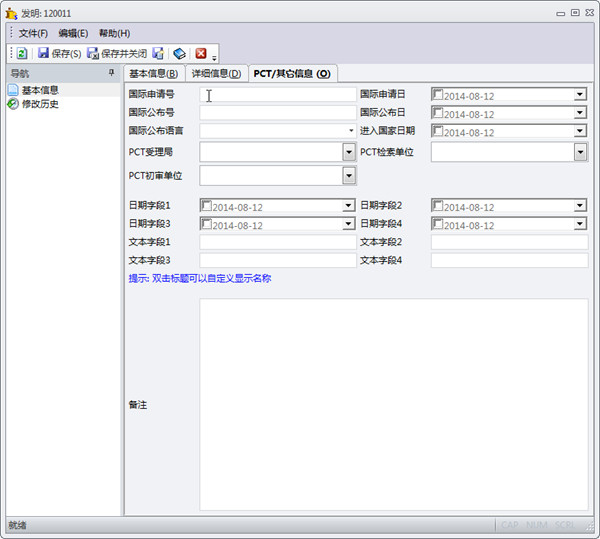Screen dimensions: 600x539
Task: Enable the 国际公布日 date checkbox
Action: (438, 112)
